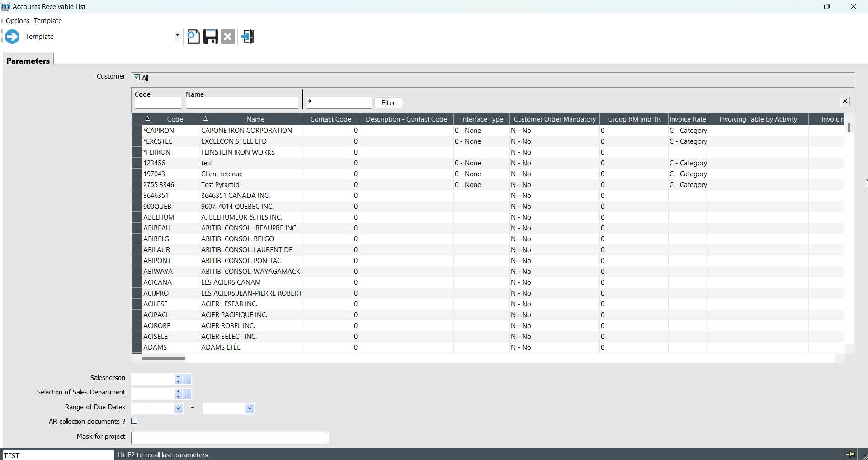Click the blue arrow Apply icon
Screen dimensions: 868x460
tap(12, 37)
